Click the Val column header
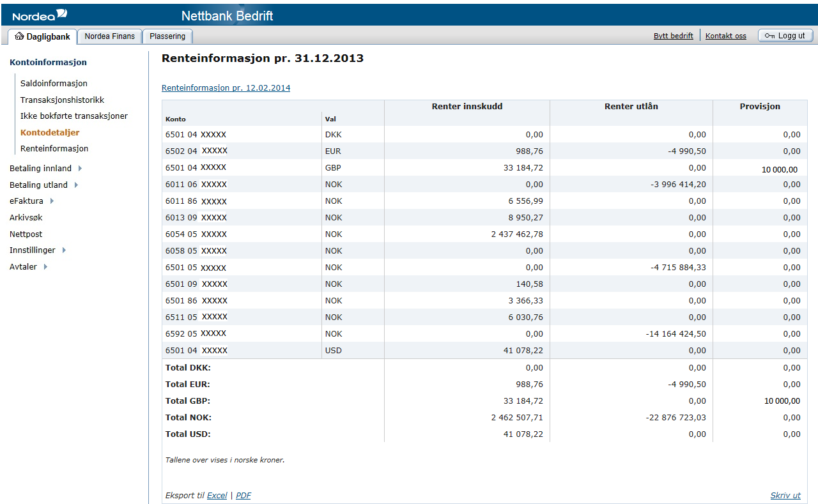The height and width of the screenshot is (504, 818). click(330, 119)
